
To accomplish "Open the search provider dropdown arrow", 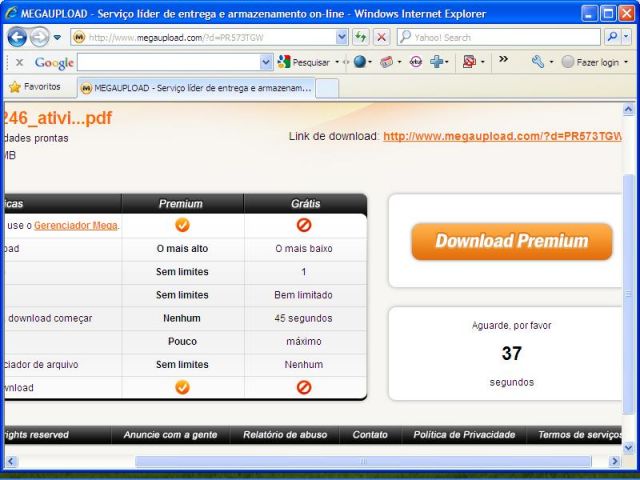I will 627,37.
